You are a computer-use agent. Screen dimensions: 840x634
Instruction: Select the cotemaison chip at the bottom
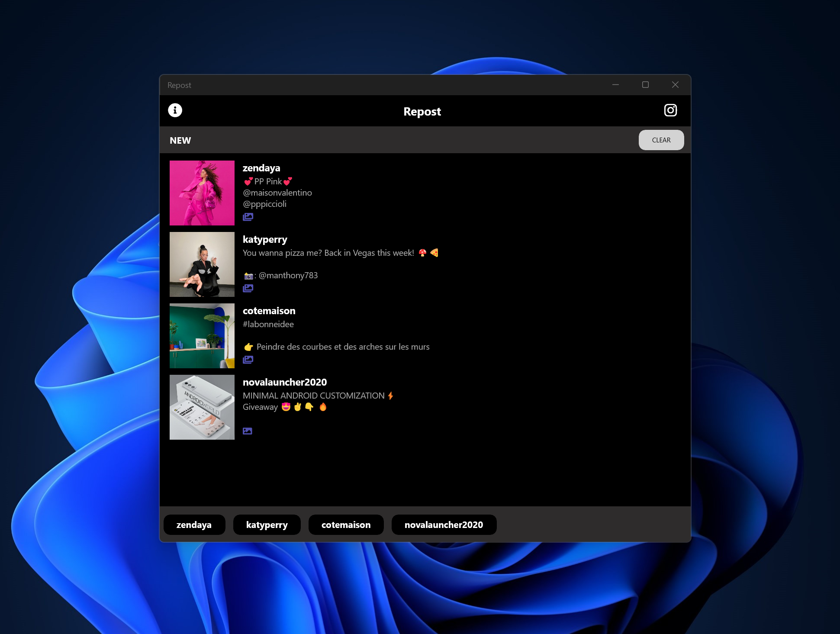(346, 525)
